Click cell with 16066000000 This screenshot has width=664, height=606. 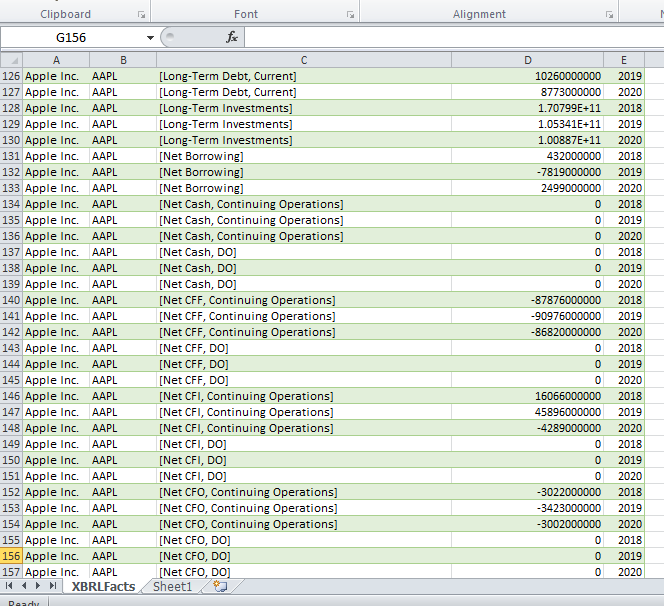pos(528,396)
